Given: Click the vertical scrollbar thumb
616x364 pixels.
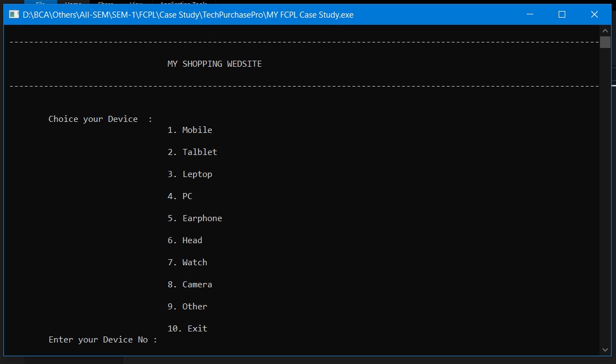Looking at the screenshot, I should click(605, 42).
